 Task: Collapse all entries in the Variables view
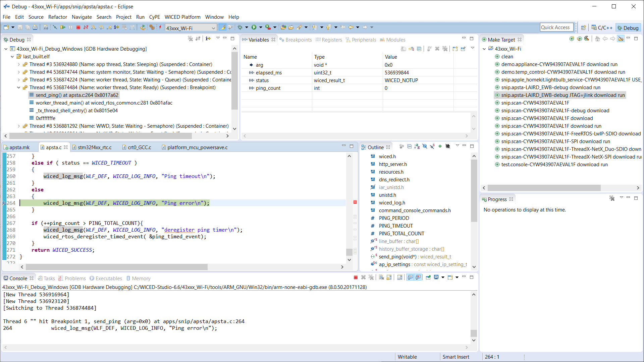[x=419, y=49]
